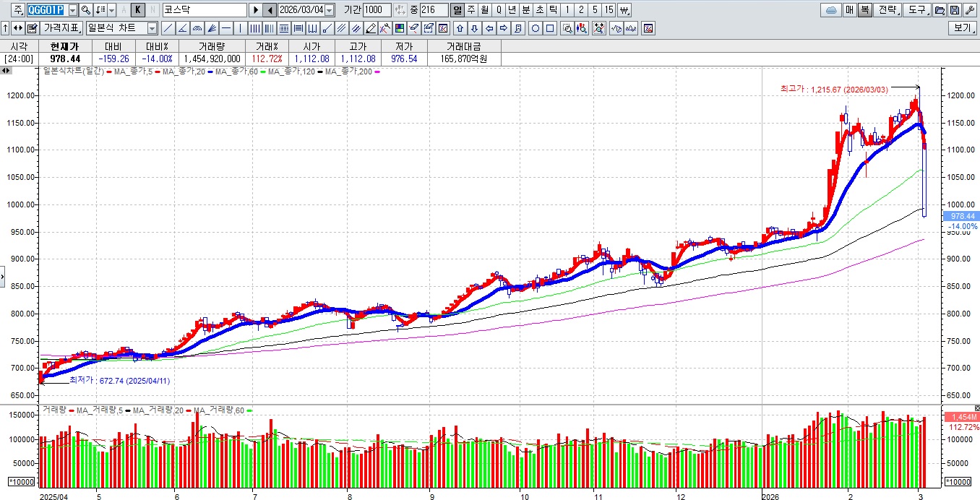
Task: Click the magnifier stock search icon
Action: tap(85, 10)
